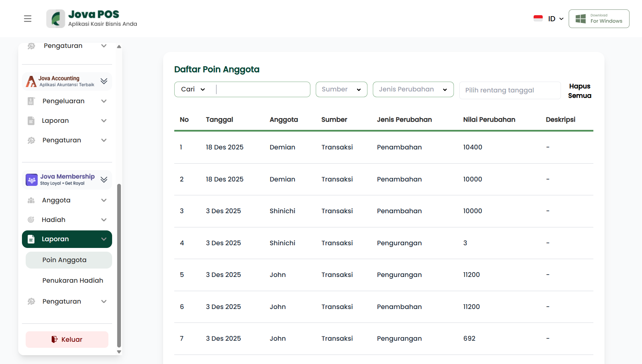Click the Hadiah target icon
Viewport: 642px width, 364px height.
(31, 220)
